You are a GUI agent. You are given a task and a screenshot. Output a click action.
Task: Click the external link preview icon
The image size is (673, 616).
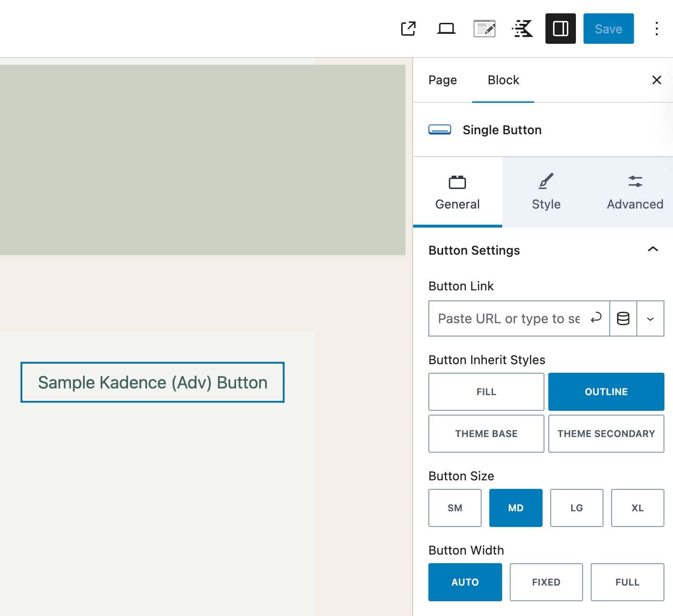point(408,29)
